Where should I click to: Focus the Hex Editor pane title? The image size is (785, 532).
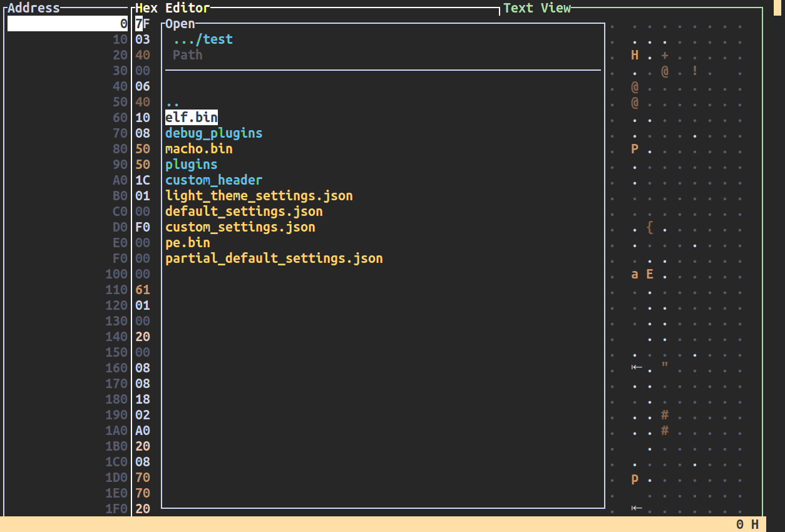tap(173, 8)
